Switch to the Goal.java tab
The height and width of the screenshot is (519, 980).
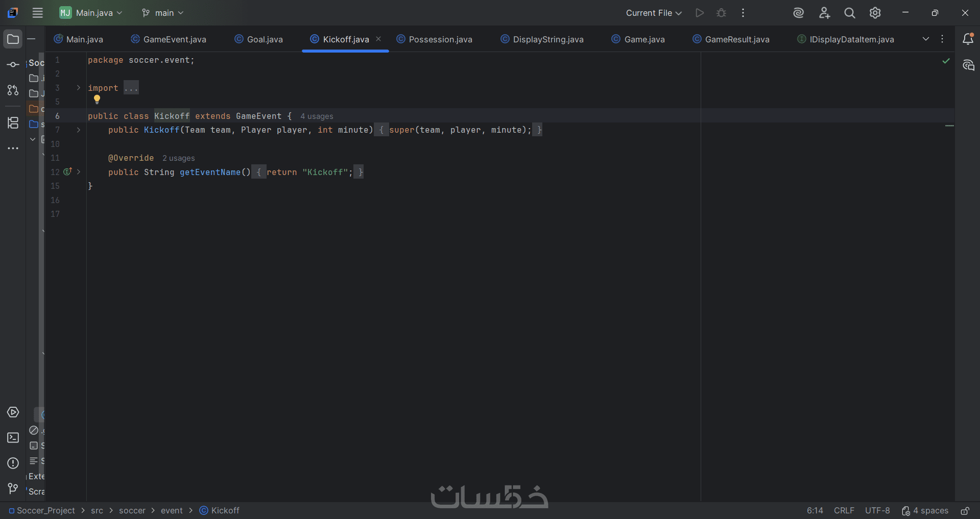pyautogui.click(x=258, y=39)
